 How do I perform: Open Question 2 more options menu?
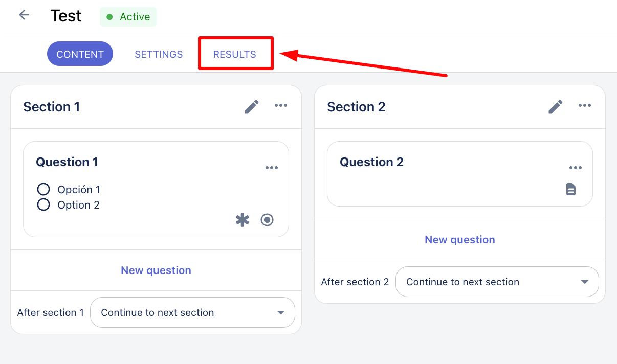pos(576,168)
